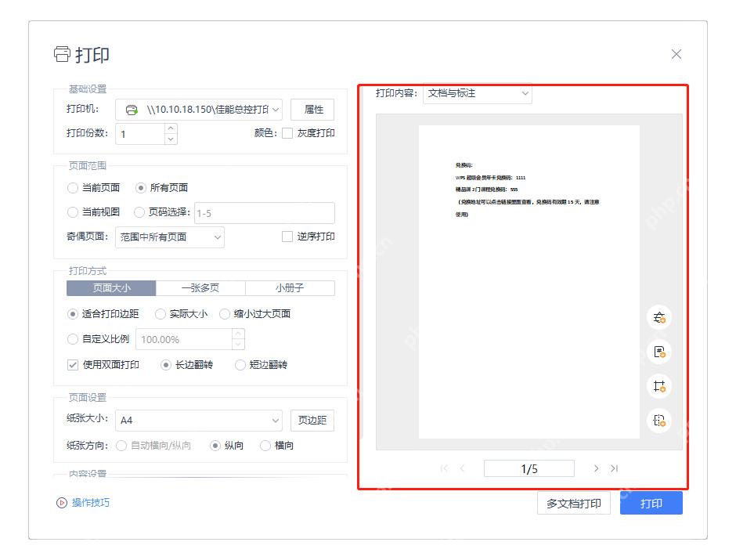Viewport: 736px width, 560px height.
Task: Switch to the 小册子 booklet tab
Action: pyautogui.click(x=290, y=288)
